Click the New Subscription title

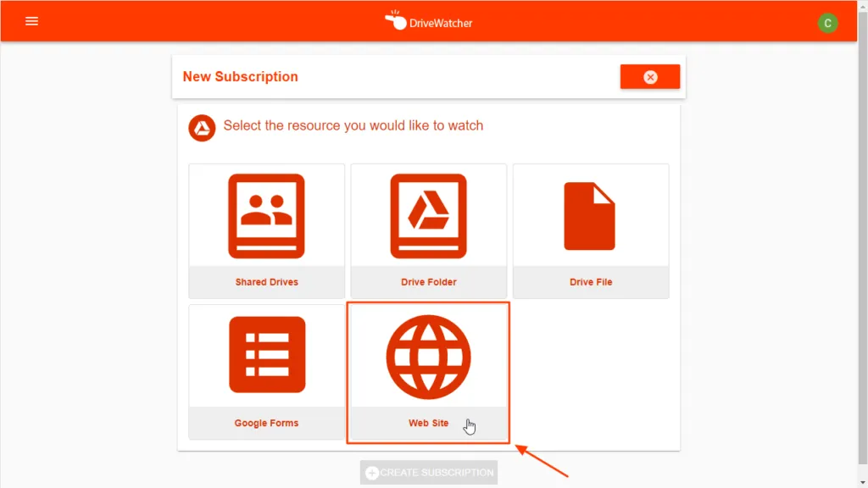click(x=240, y=76)
